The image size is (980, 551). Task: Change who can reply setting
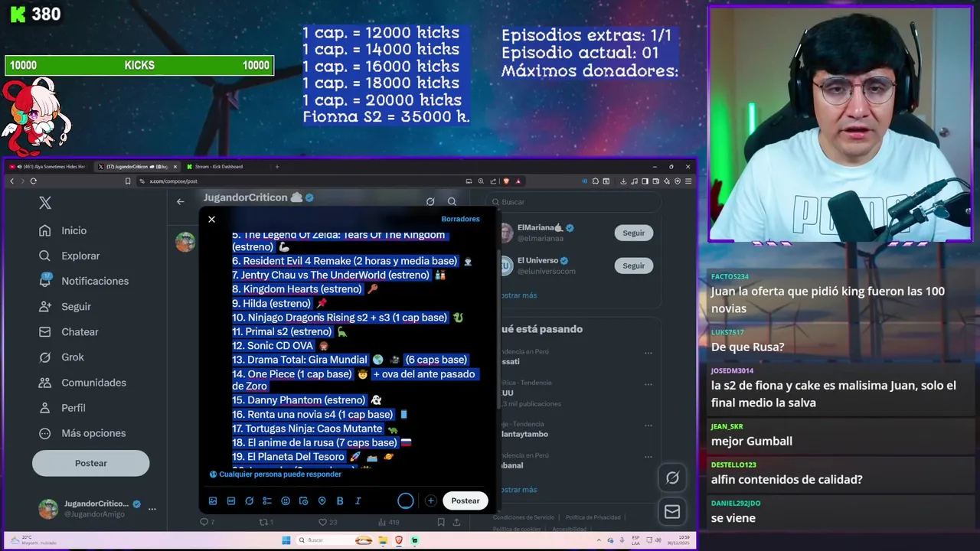pos(276,474)
